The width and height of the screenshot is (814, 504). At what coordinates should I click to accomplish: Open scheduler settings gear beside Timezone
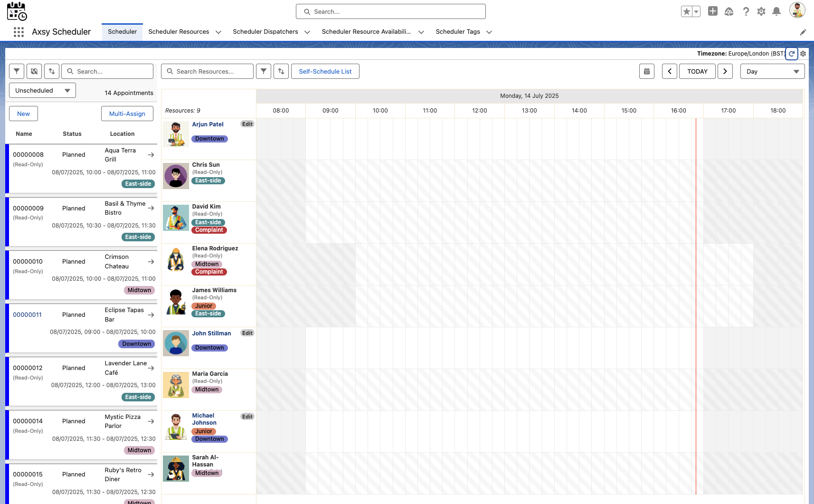(x=803, y=54)
